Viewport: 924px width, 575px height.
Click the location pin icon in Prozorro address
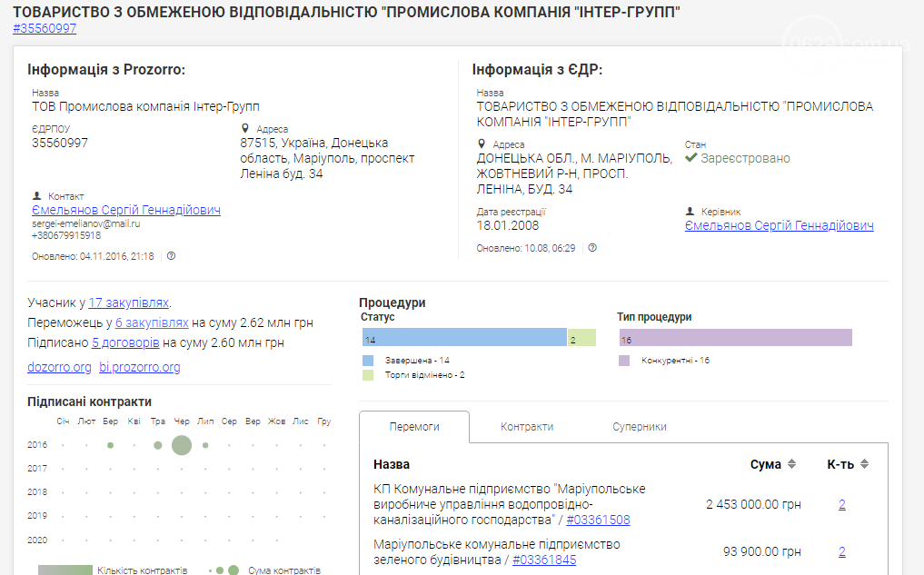point(245,128)
